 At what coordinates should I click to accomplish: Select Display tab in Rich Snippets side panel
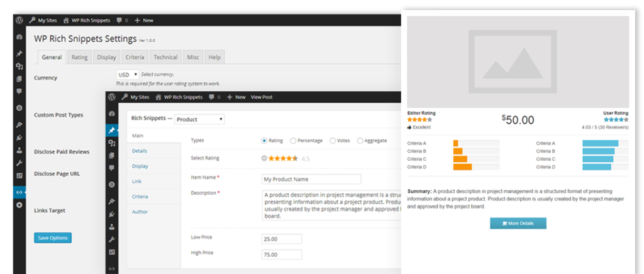click(x=153, y=166)
